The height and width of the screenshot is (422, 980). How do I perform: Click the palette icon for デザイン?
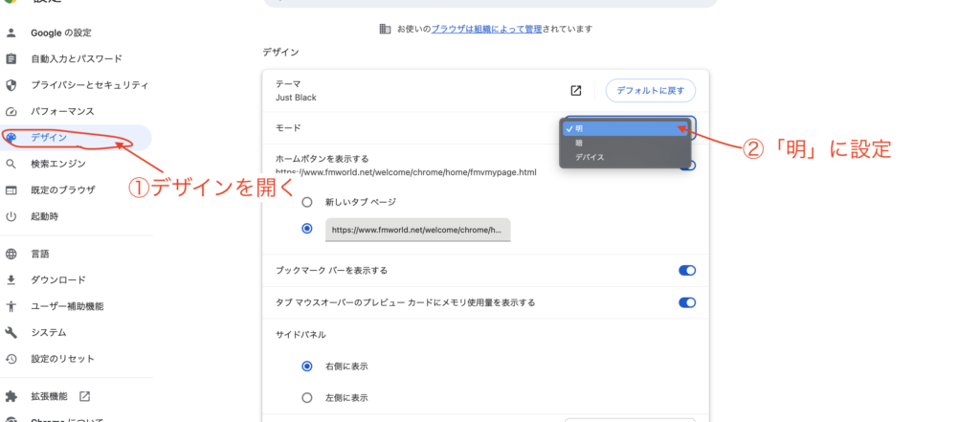[x=11, y=138]
